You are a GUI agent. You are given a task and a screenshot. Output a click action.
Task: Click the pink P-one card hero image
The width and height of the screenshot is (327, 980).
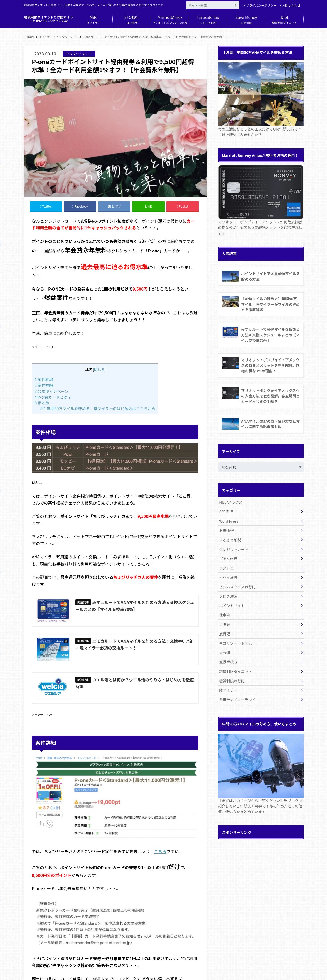tap(115, 138)
